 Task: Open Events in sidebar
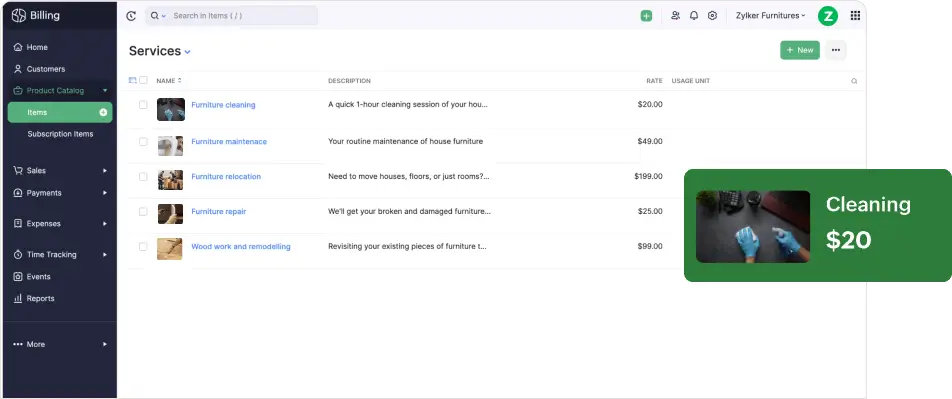tap(38, 276)
